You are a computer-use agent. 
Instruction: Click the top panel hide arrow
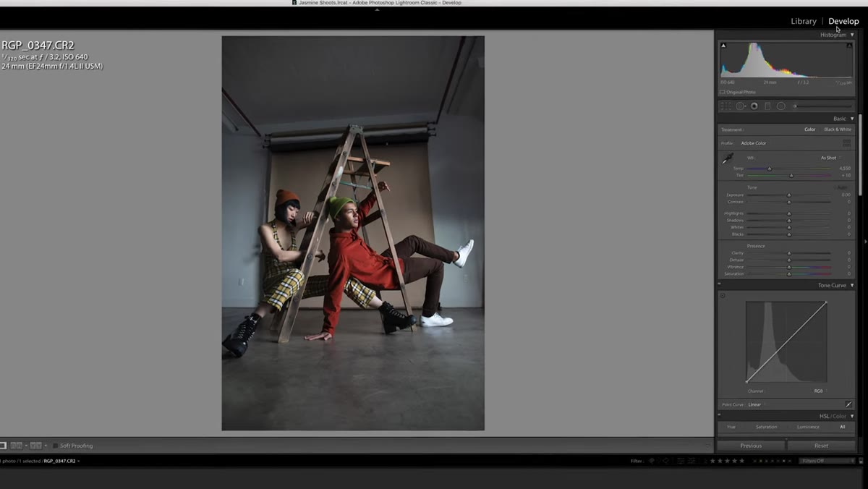pyautogui.click(x=376, y=9)
